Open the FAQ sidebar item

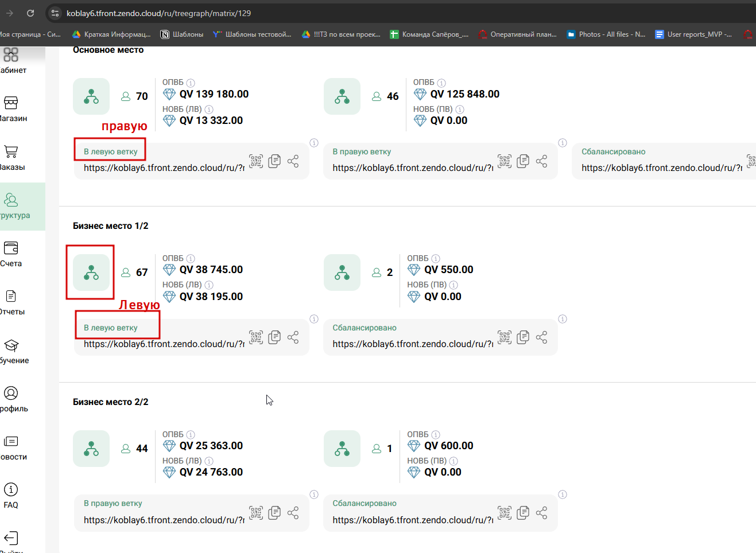pyautogui.click(x=11, y=496)
